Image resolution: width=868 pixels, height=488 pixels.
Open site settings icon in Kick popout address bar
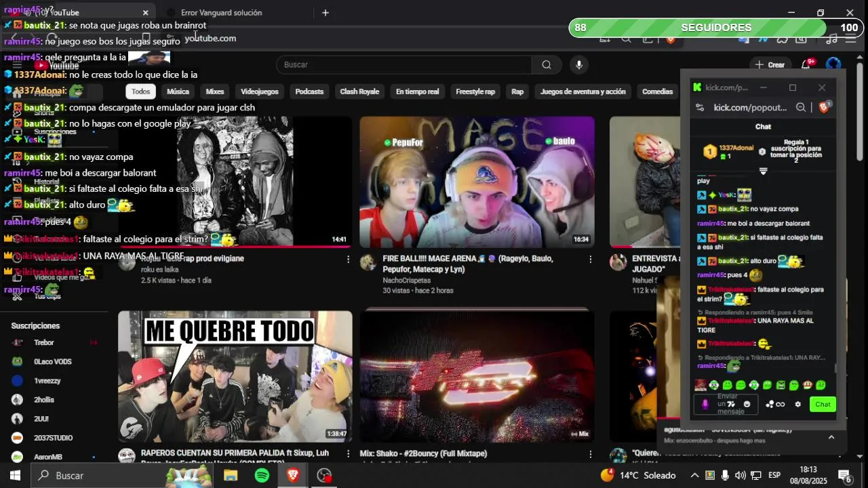click(701, 107)
